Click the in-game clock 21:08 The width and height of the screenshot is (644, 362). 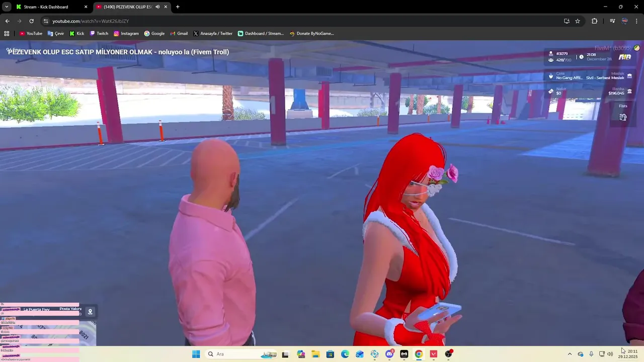[x=591, y=55]
